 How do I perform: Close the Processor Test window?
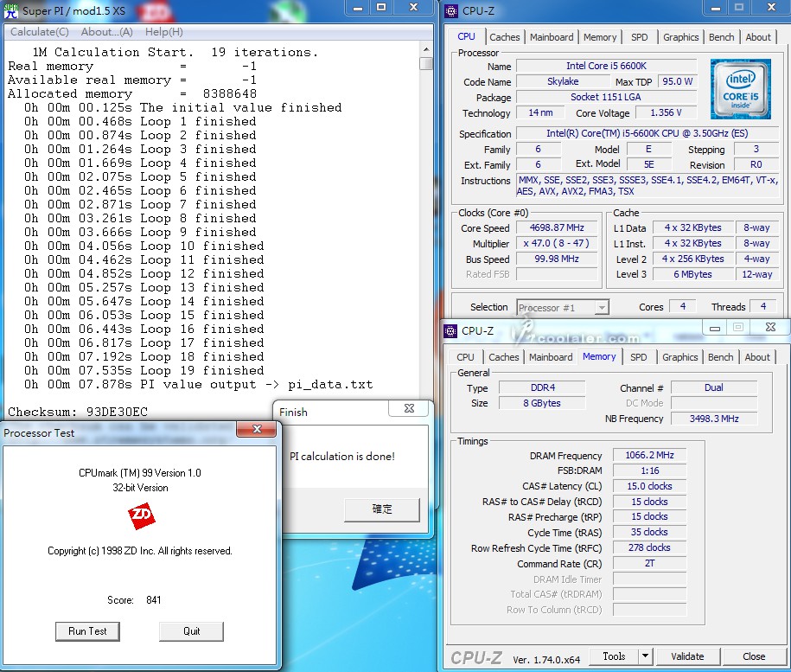point(257,429)
